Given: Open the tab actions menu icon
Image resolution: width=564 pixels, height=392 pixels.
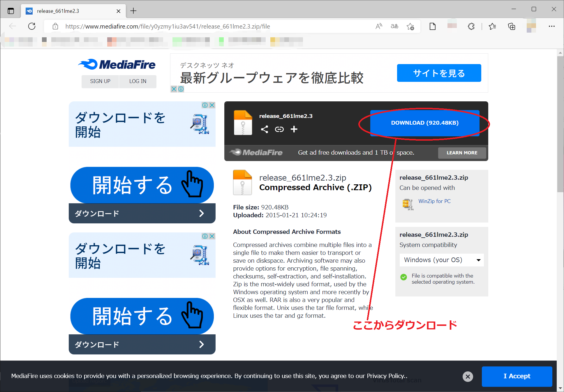Looking at the screenshot, I should coord(11,11).
